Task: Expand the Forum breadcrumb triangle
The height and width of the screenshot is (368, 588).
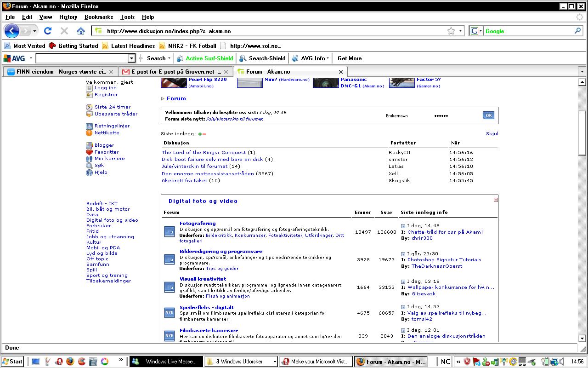Action: point(163,98)
